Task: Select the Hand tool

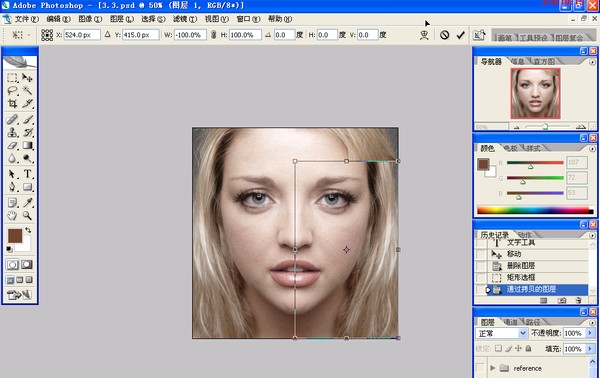Action: click(12, 215)
